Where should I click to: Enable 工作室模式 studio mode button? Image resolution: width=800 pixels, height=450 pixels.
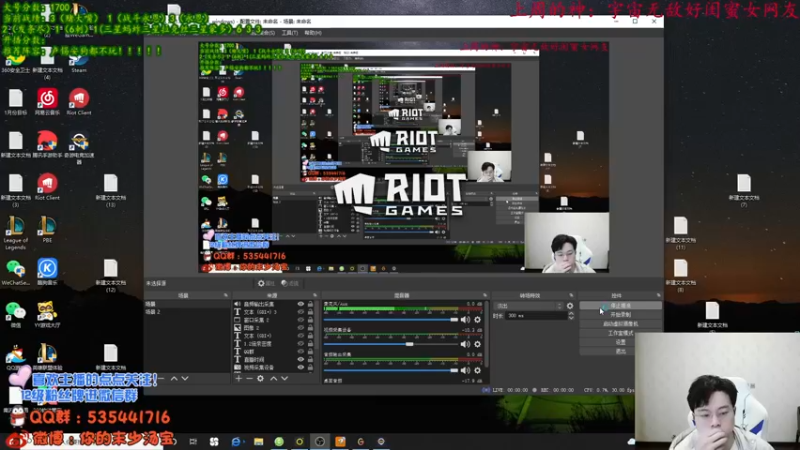coord(620,333)
